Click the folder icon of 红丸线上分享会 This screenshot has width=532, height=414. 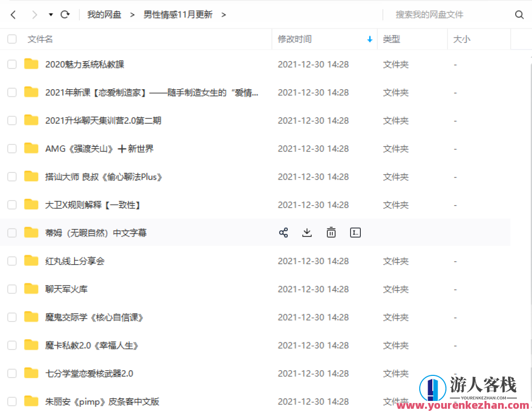(x=31, y=261)
